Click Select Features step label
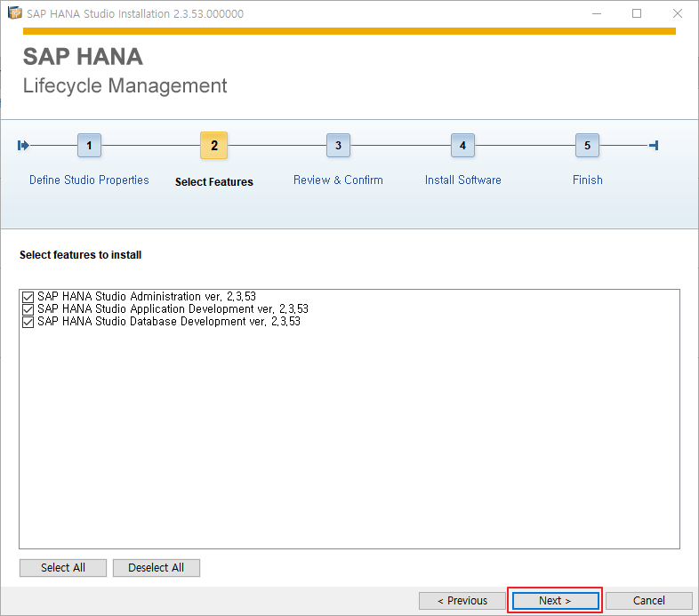The height and width of the screenshot is (616, 699). tap(214, 182)
